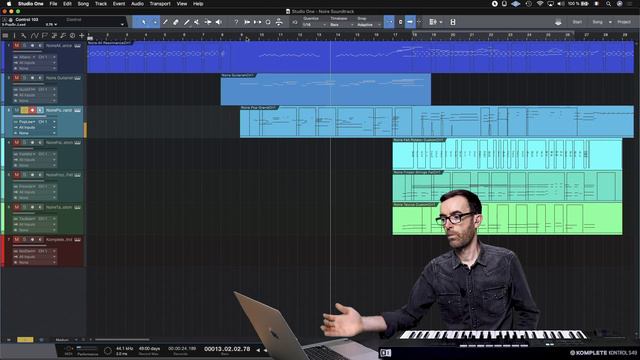The image size is (640, 360).
Task: Open the Song menu
Action: tap(83, 4)
